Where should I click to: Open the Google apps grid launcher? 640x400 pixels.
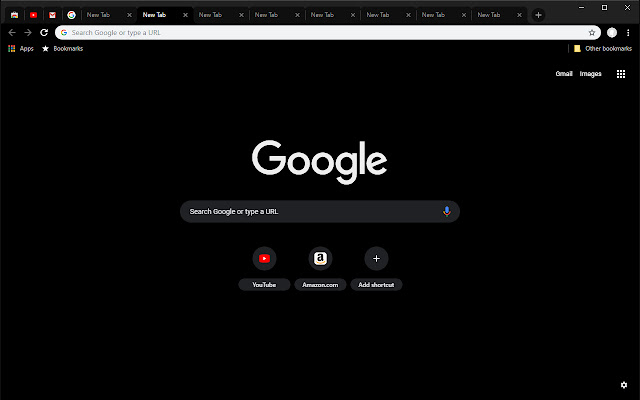point(621,74)
